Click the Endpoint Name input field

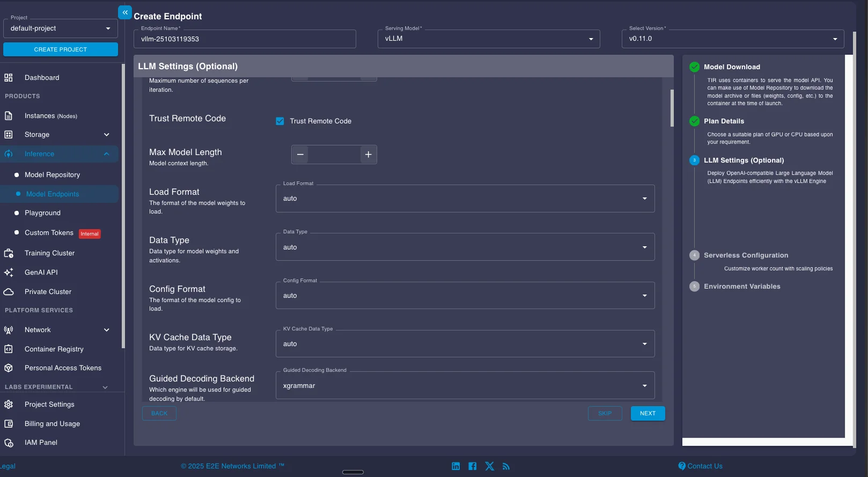tap(245, 39)
